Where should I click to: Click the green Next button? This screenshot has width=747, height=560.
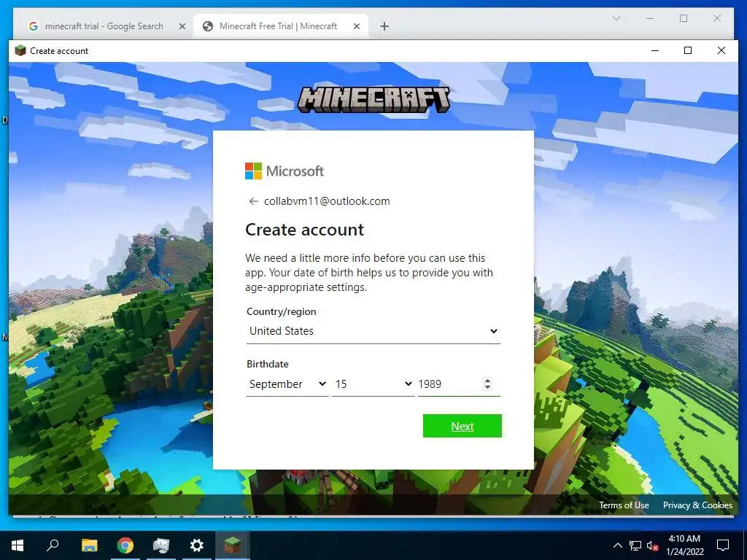click(x=462, y=426)
